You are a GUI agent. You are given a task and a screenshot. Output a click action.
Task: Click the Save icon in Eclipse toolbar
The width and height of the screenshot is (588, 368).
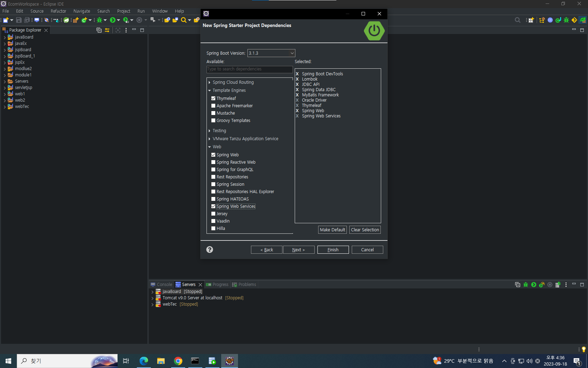[x=19, y=20]
